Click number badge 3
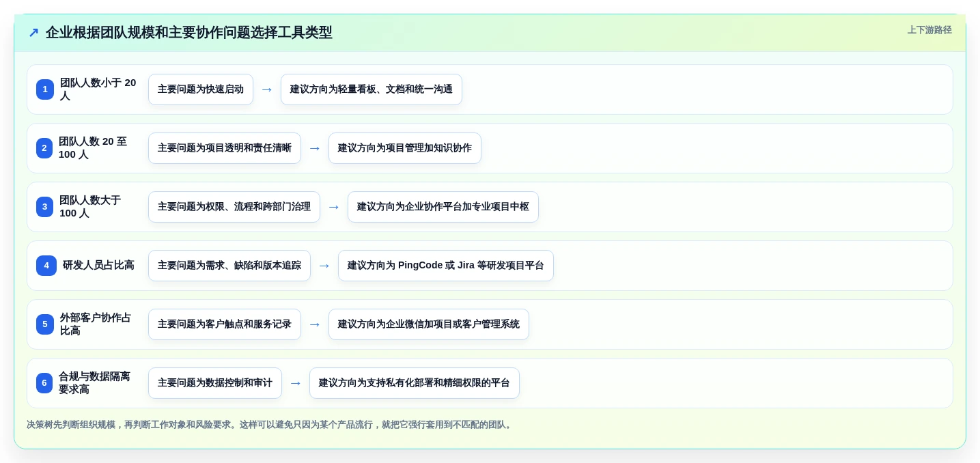Viewport: 980px width, 463px height. 45,207
